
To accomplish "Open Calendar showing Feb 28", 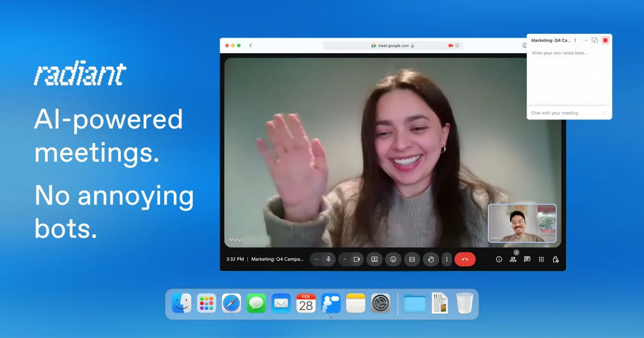I will (306, 303).
